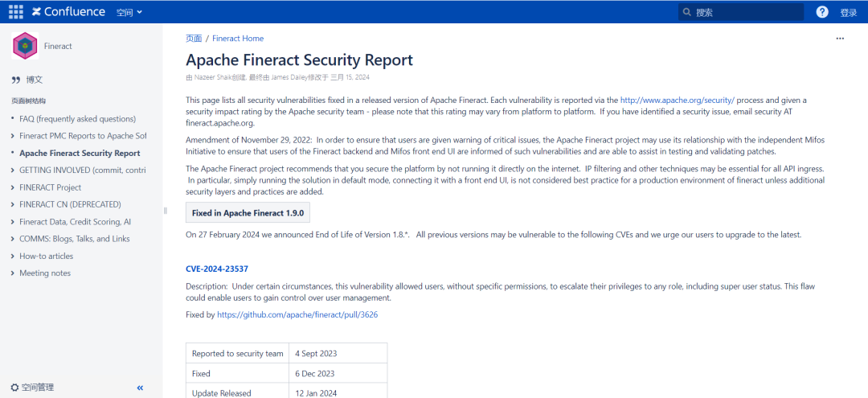The width and height of the screenshot is (868, 398).
Task: Expand COMMS: Blogs, Talks, and Links
Action: (13, 239)
